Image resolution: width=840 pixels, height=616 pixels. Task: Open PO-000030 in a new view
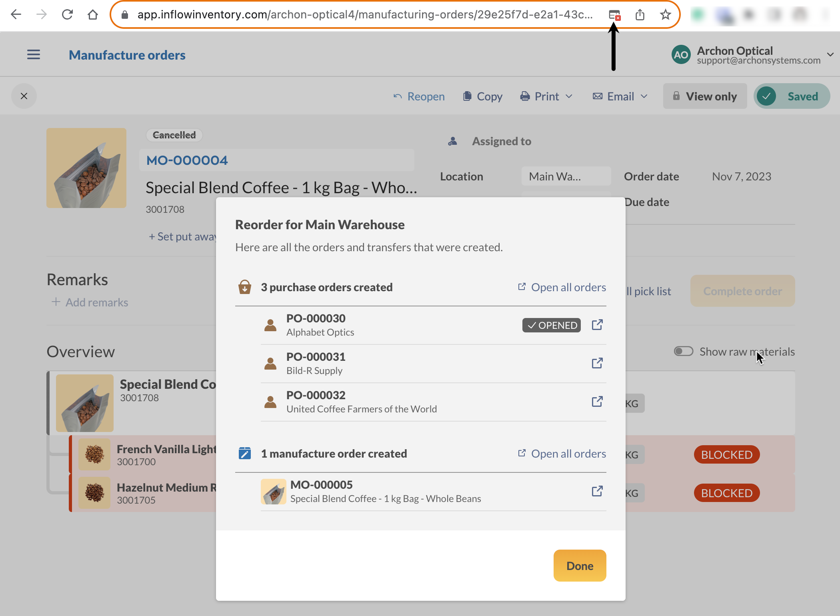click(597, 325)
